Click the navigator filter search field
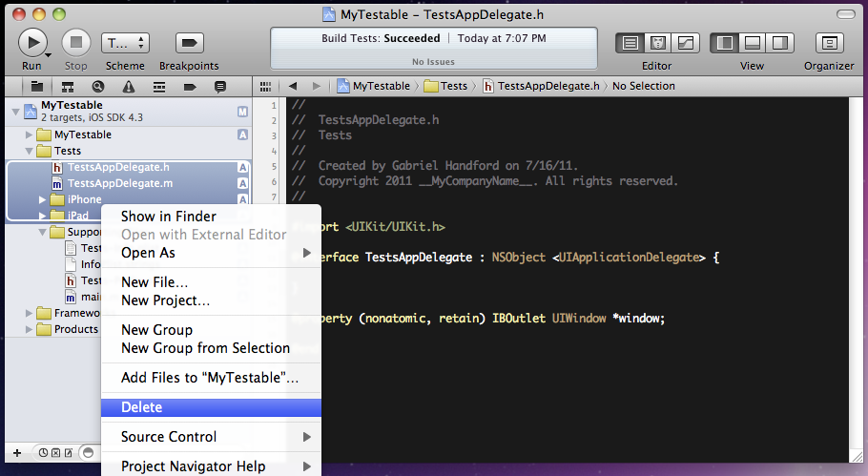This screenshot has width=868, height=476. [91, 453]
